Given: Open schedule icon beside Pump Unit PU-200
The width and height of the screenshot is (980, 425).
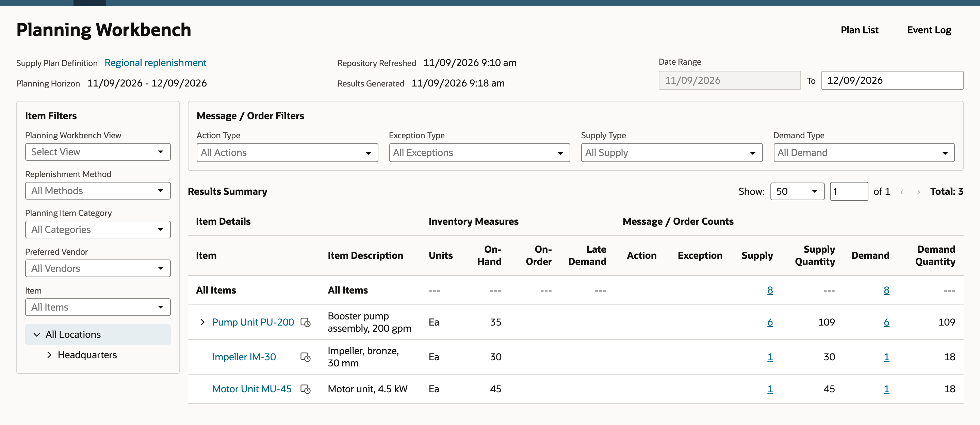Looking at the screenshot, I should tap(306, 322).
